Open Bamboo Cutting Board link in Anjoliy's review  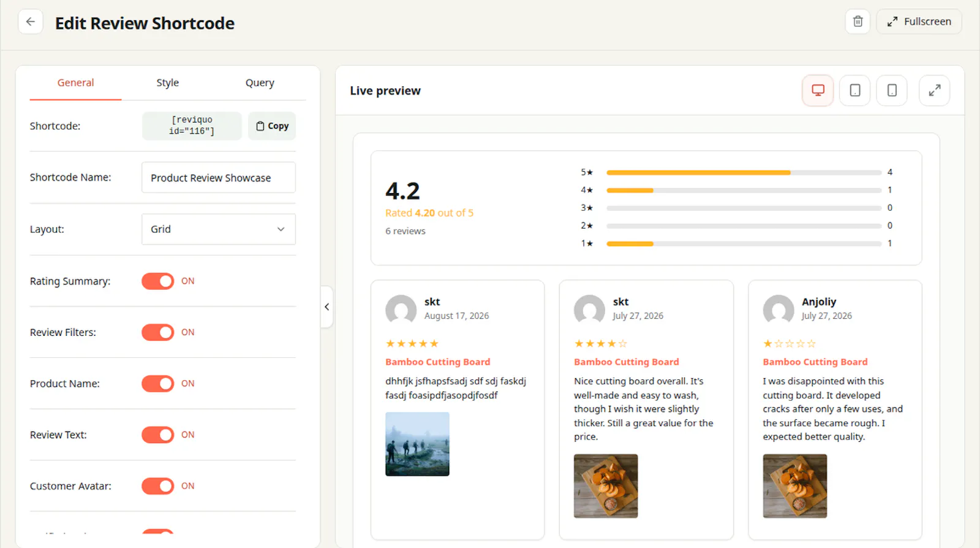point(815,362)
